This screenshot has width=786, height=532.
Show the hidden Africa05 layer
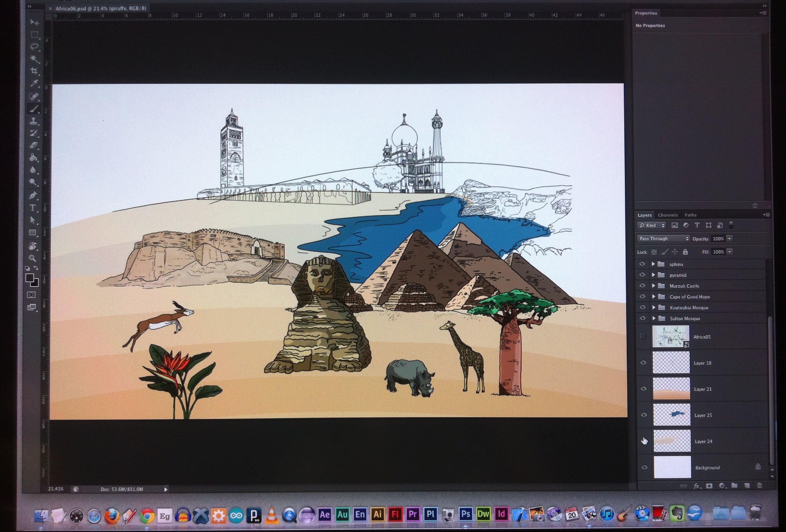click(x=643, y=337)
